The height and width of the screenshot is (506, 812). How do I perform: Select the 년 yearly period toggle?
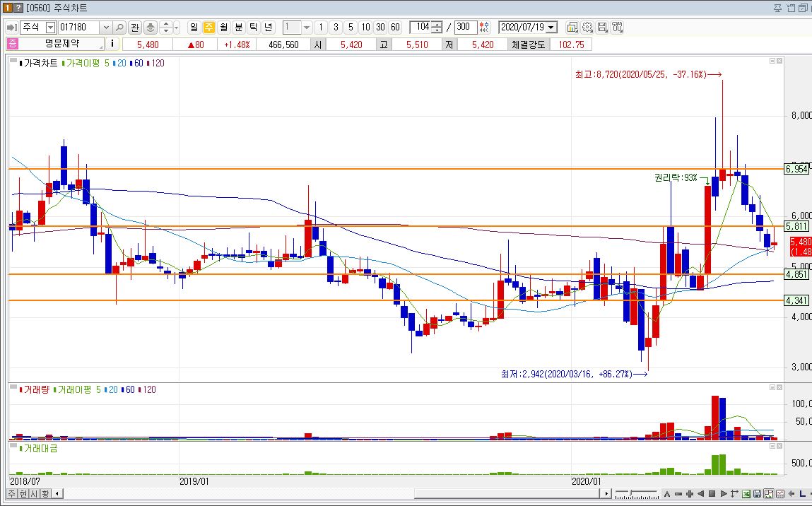[269, 28]
